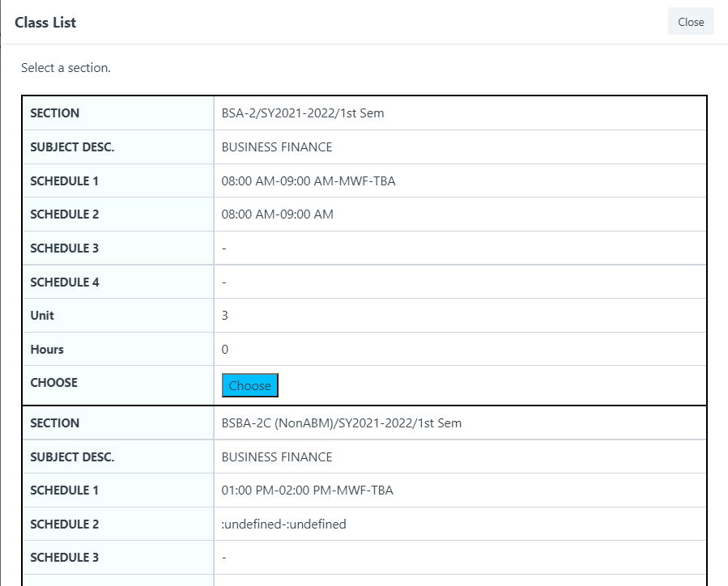Click BUSINESS FINANCE under the BSA-2 section

tap(276, 147)
